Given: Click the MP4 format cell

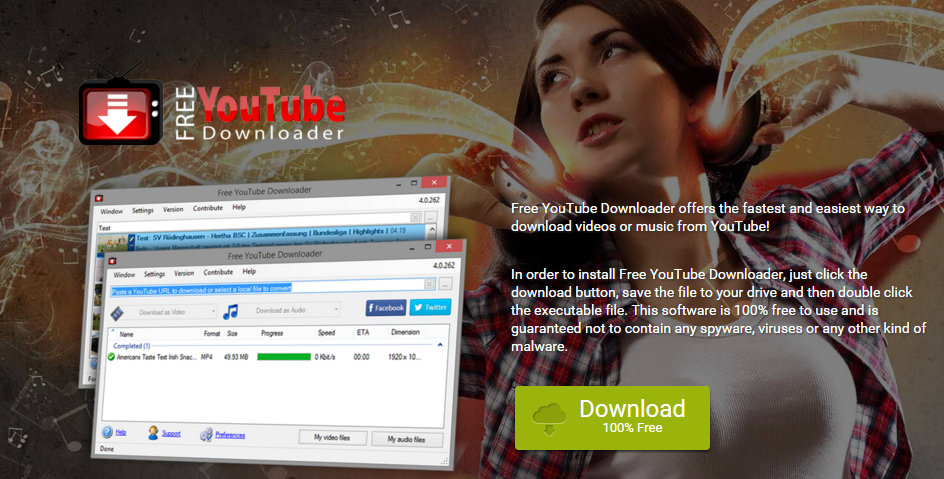Looking at the screenshot, I should point(206,357).
